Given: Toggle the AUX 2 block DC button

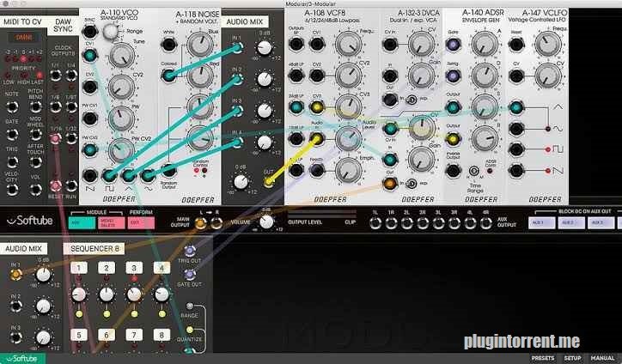Looking at the screenshot, I should 571,223.
